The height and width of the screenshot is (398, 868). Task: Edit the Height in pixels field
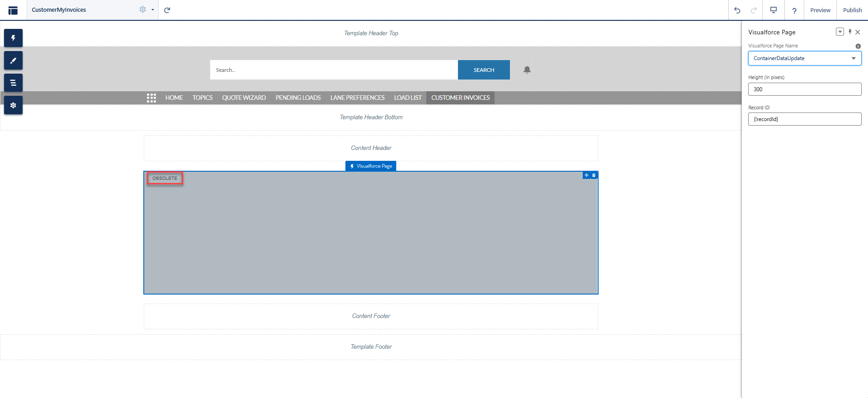pyautogui.click(x=805, y=89)
